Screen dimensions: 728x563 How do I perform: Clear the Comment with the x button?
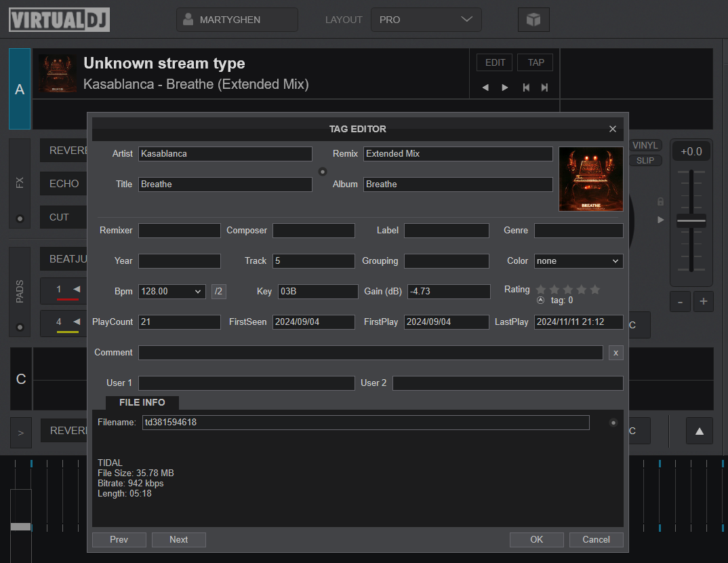(x=615, y=353)
